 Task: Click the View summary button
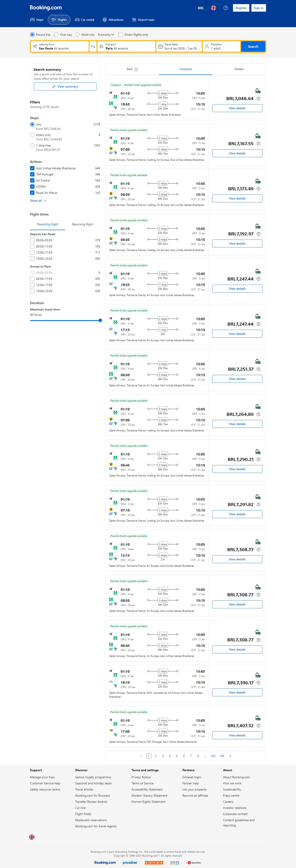pyautogui.click(x=65, y=86)
